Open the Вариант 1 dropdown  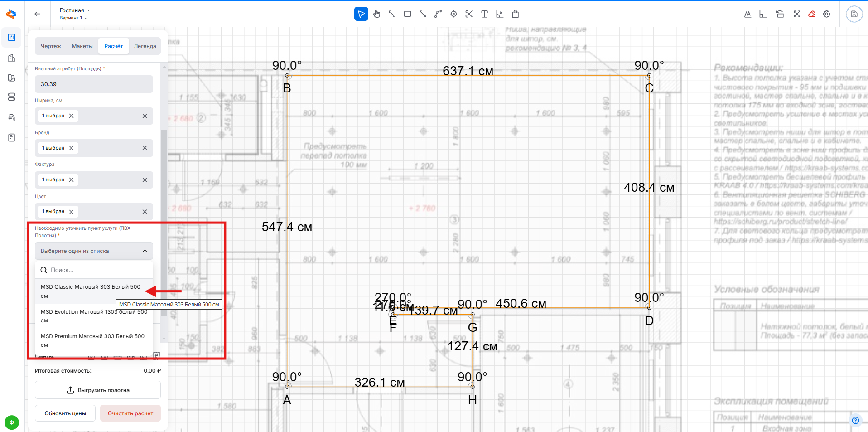coord(73,18)
